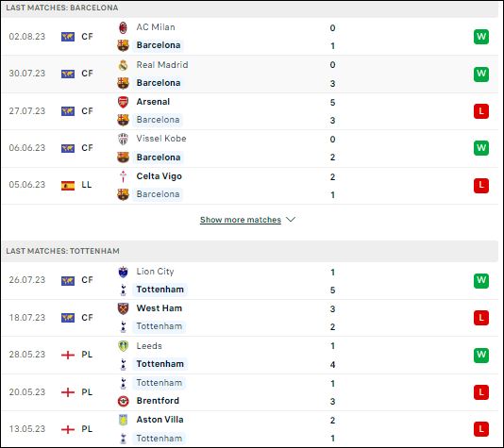
Task: Click the Brentford club crest
Action: click(123, 401)
